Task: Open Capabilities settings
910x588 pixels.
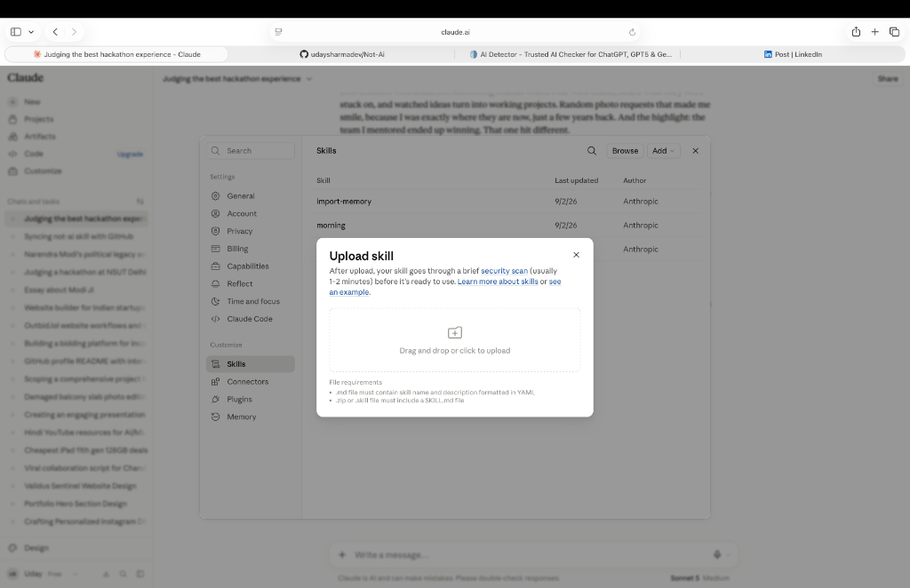Action: pos(251,266)
